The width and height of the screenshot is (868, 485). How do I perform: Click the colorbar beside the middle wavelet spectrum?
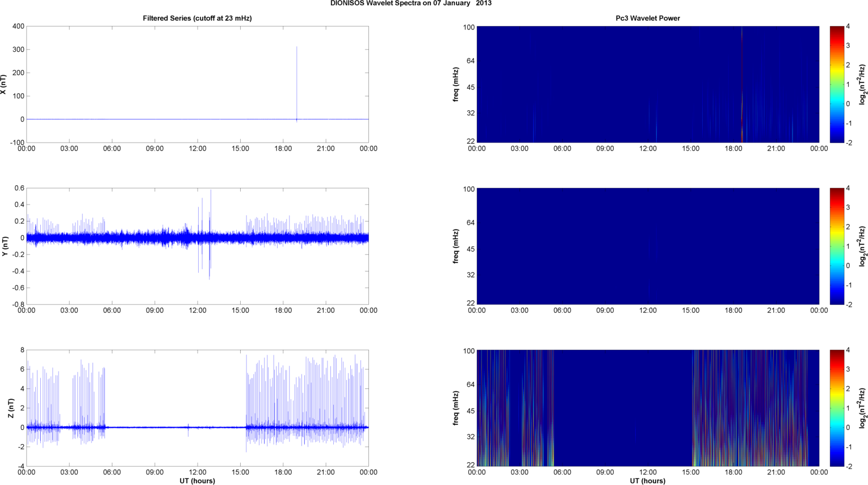(836, 246)
